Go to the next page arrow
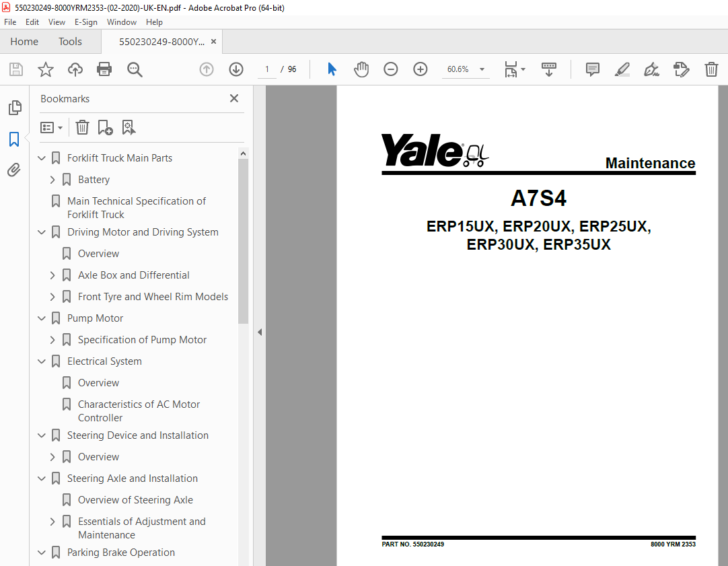The image size is (728, 566). point(236,69)
